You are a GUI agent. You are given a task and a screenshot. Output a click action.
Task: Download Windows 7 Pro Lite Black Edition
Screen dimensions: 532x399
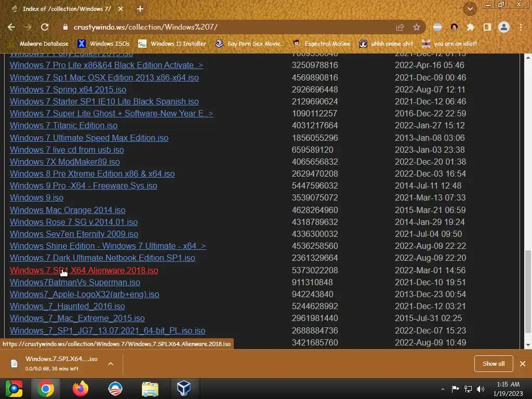(107, 65)
